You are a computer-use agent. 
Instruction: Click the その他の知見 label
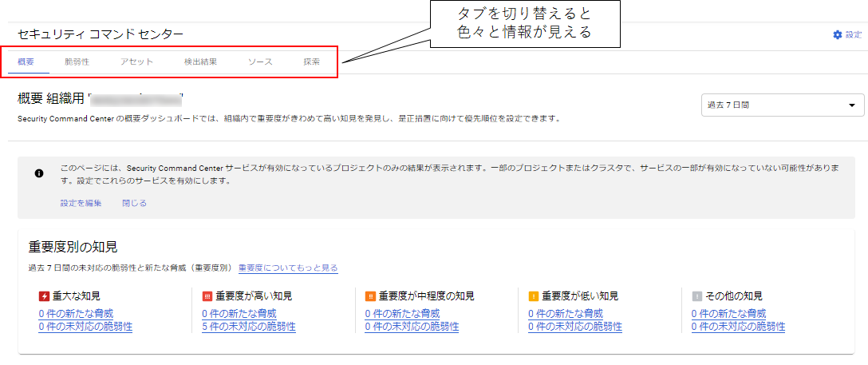coord(733,296)
